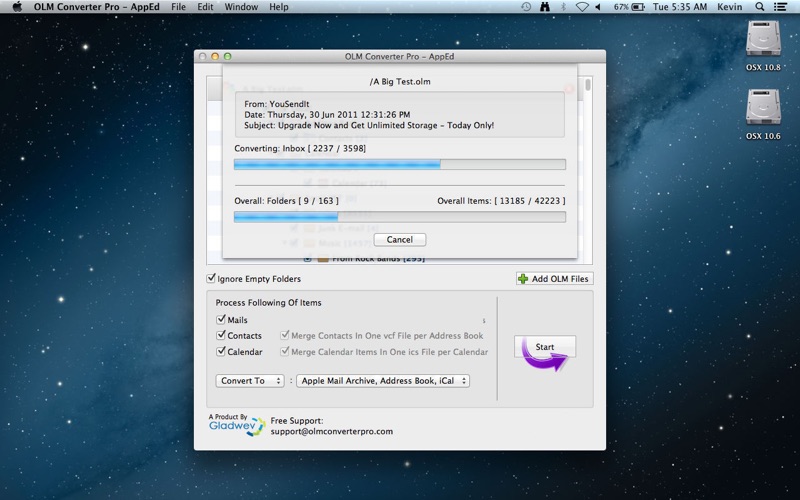Open the Edit menu

pyautogui.click(x=205, y=7)
